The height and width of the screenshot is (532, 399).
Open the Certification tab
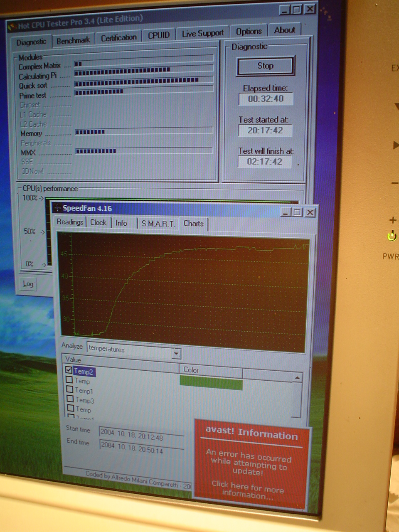pos(119,37)
